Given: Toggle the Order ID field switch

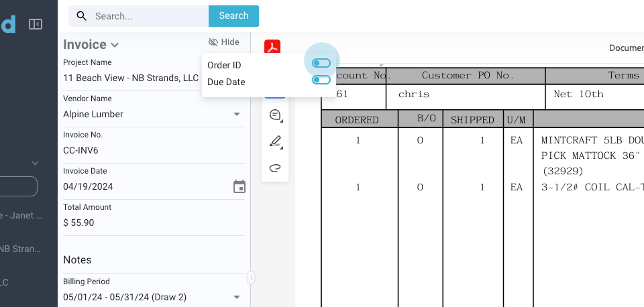Looking at the screenshot, I should coord(321,64).
